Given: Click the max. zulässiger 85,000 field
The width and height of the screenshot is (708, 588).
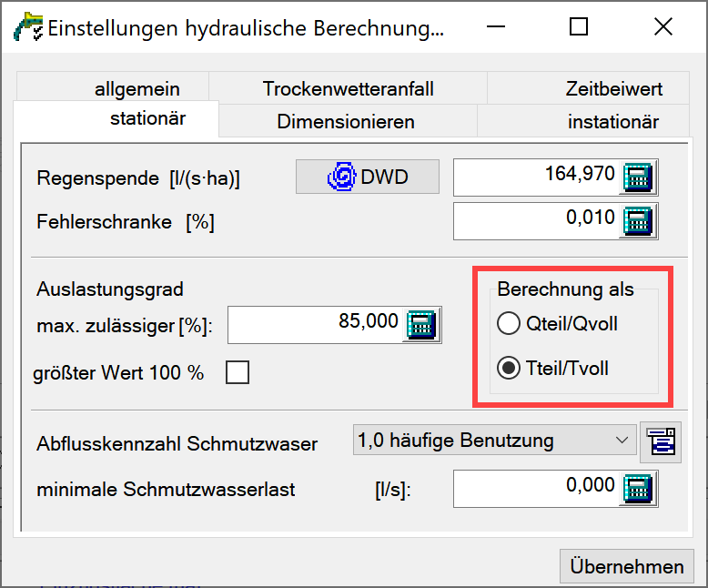Looking at the screenshot, I should [x=315, y=324].
